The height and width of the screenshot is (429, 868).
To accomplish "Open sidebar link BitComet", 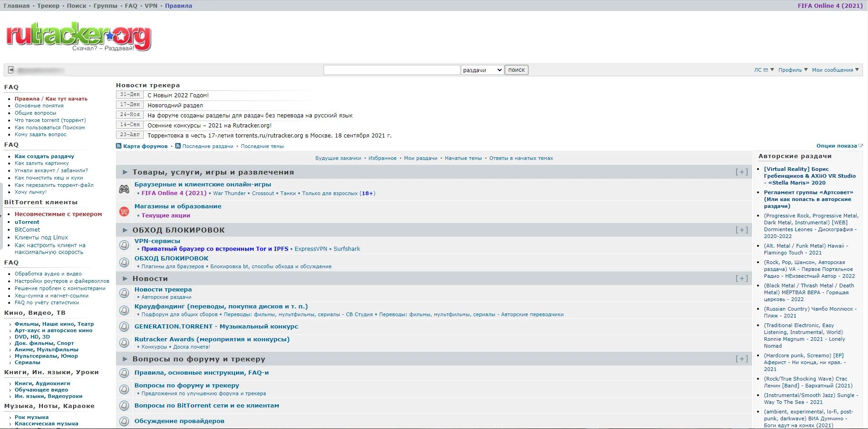I will point(27,230).
